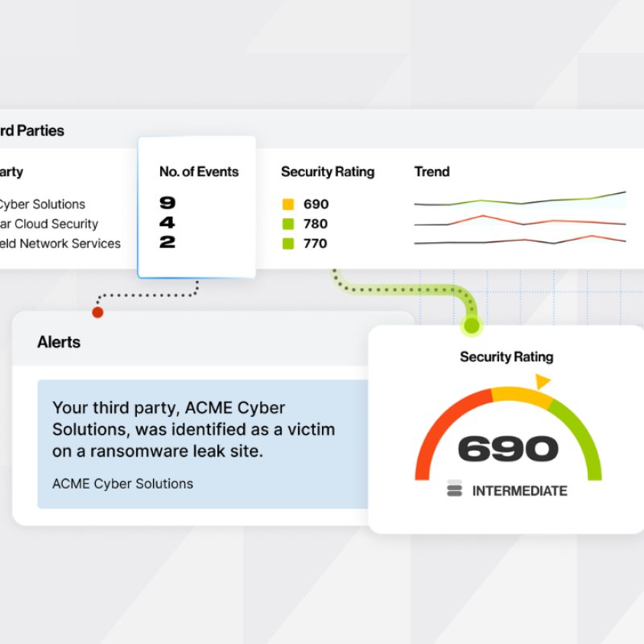Open the Cloud Security third party row

coord(48,224)
